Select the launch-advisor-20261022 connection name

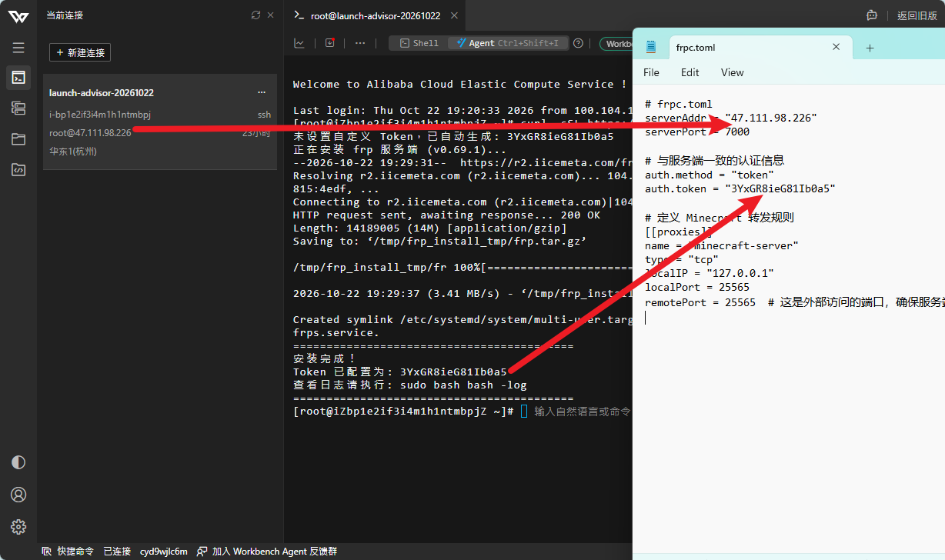point(102,92)
